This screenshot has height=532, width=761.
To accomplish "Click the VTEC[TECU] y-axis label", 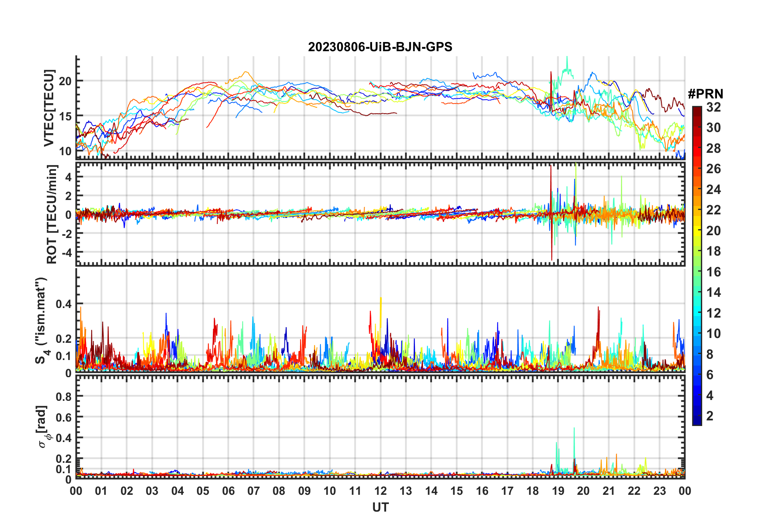I will (49, 108).
